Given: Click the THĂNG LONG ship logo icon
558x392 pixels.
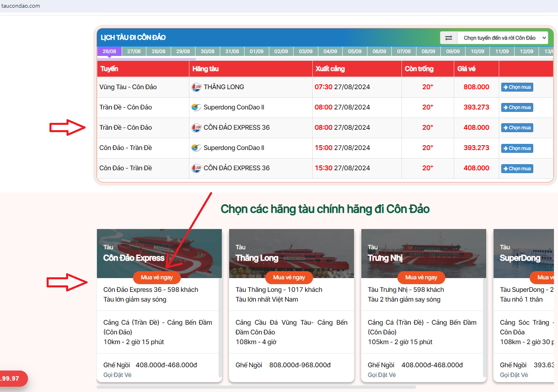Looking at the screenshot, I should click(x=196, y=87).
